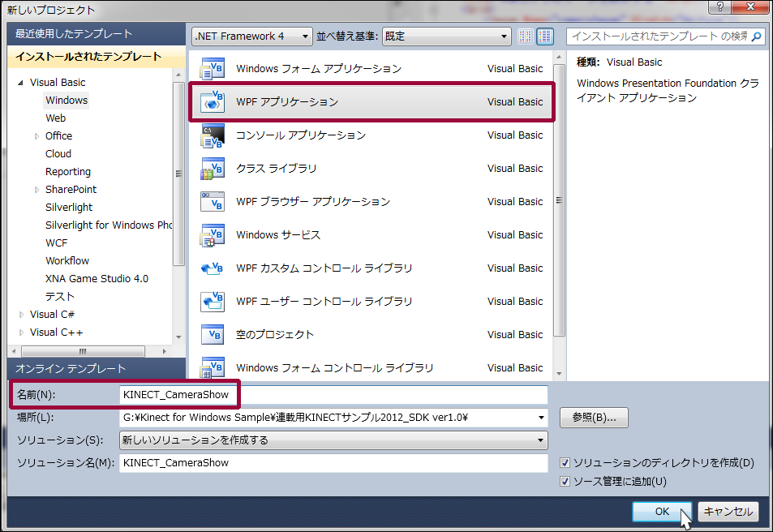Select the Windows フォーム コントロール ライブラリ icon
The image size is (773, 532).
click(x=213, y=368)
